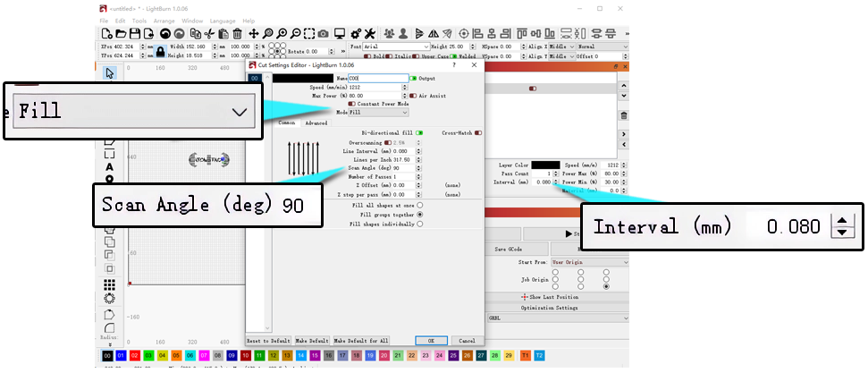This screenshot has width=868, height=373.
Task: Open the camera capture icon
Action: point(324,34)
